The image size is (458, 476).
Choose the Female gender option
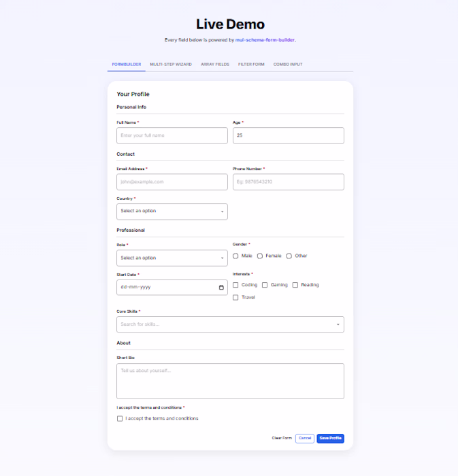click(x=260, y=256)
